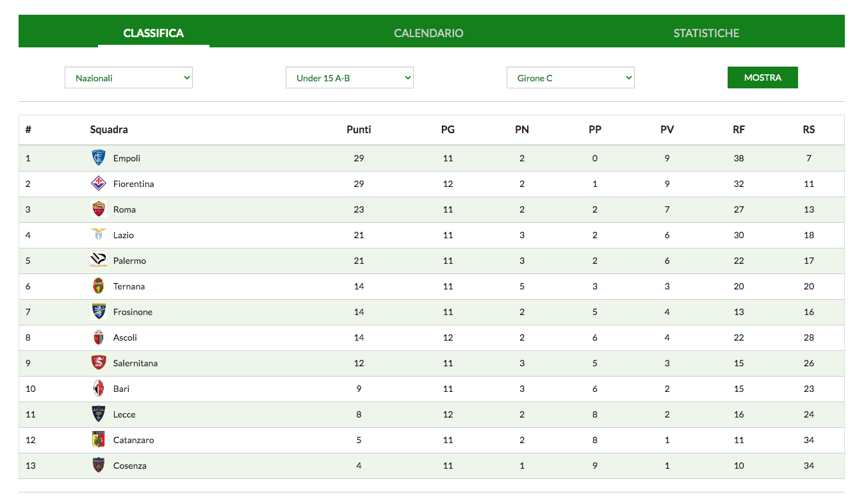The image size is (857, 504).
Task: Click the Bari team crest
Action: coord(99,389)
